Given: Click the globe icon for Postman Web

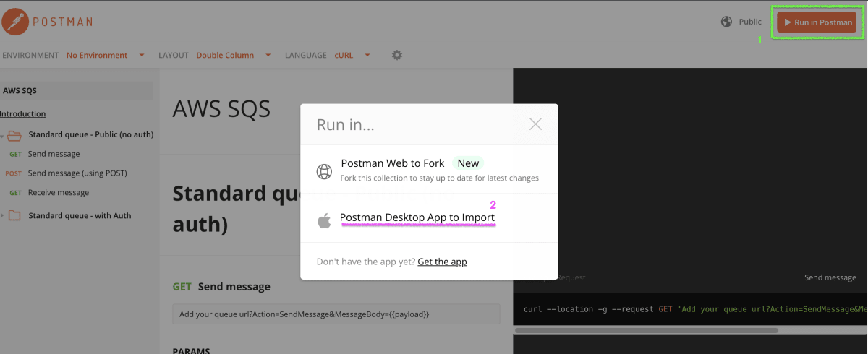Looking at the screenshot, I should click(x=324, y=172).
